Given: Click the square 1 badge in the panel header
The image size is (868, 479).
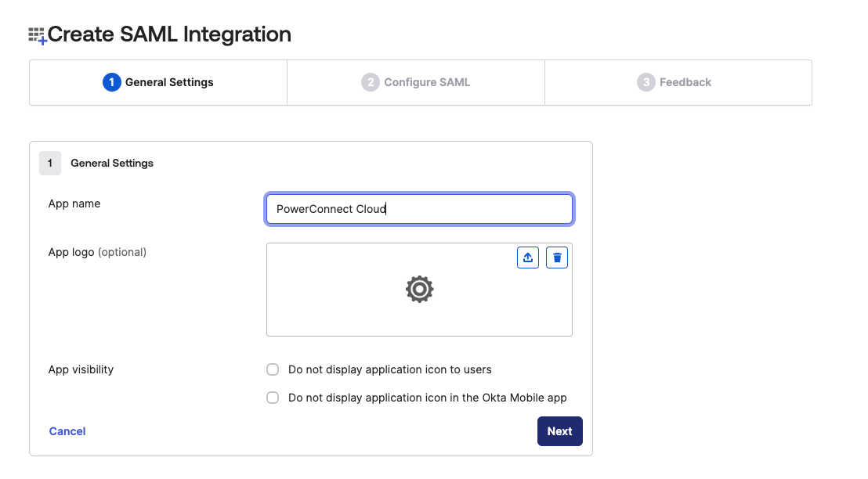Looking at the screenshot, I should click(x=50, y=163).
